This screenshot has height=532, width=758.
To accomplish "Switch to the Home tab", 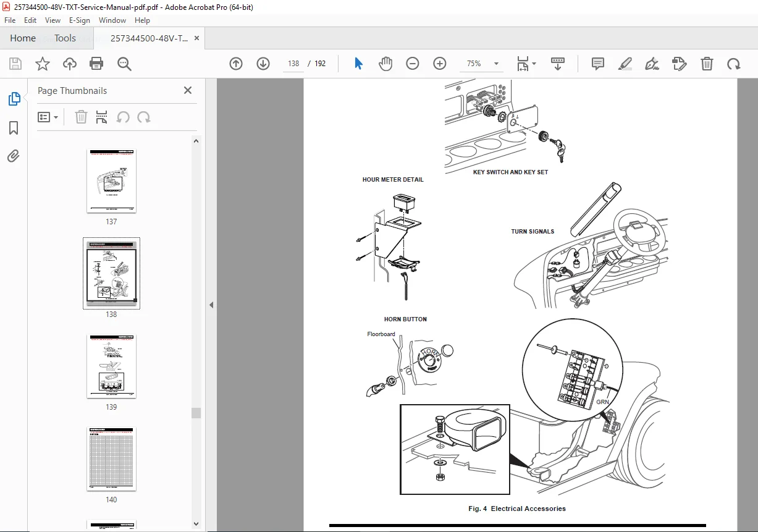I will 23,38.
